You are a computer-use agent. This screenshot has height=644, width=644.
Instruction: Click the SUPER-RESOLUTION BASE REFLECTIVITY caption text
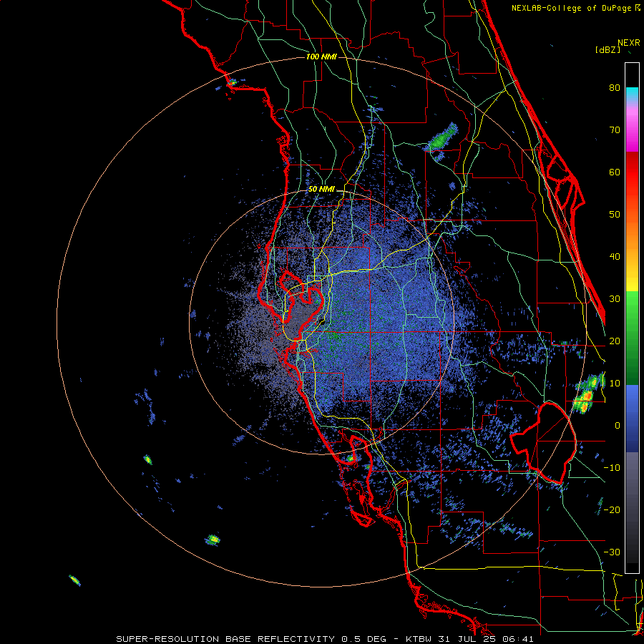point(225,639)
